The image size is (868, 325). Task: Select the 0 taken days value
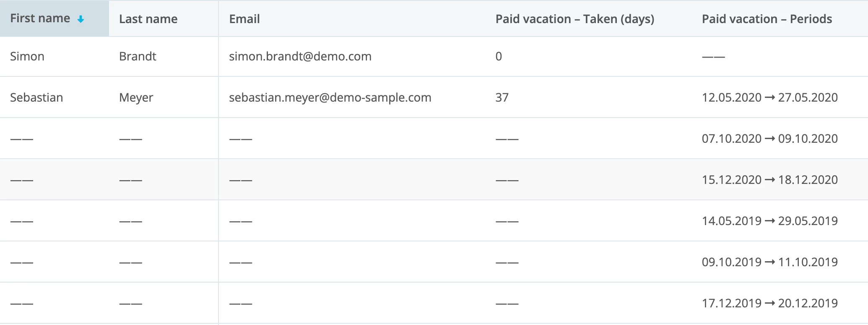pyautogui.click(x=499, y=56)
